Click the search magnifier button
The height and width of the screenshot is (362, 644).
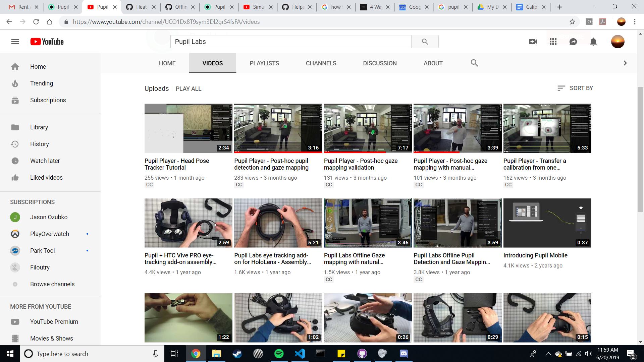click(425, 42)
